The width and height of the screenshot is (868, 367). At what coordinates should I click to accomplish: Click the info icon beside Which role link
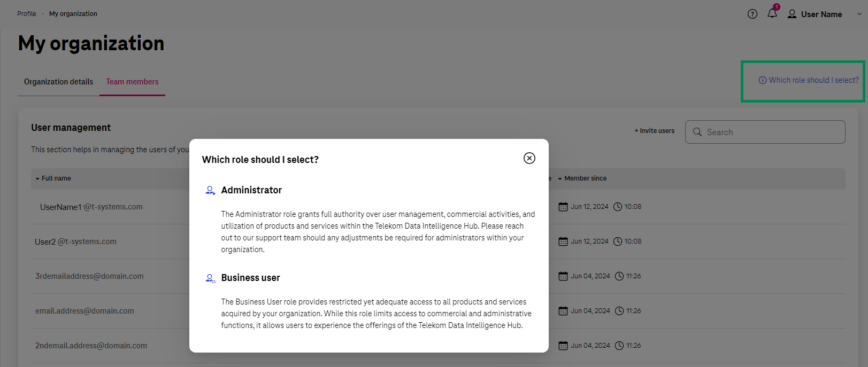point(763,80)
